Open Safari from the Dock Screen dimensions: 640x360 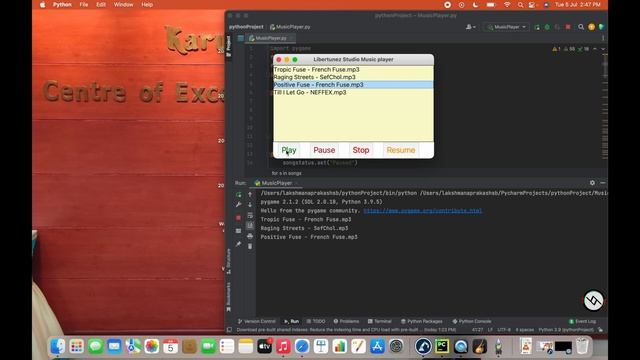(302, 346)
